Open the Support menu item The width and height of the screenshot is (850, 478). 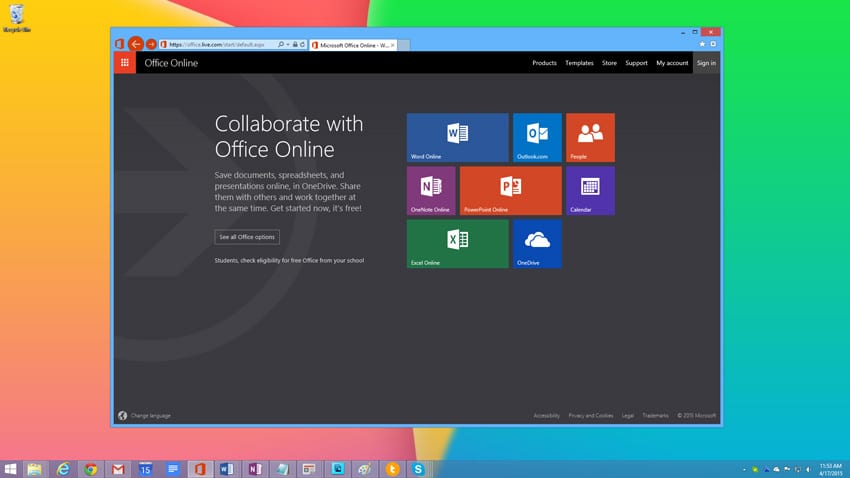[x=636, y=63]
